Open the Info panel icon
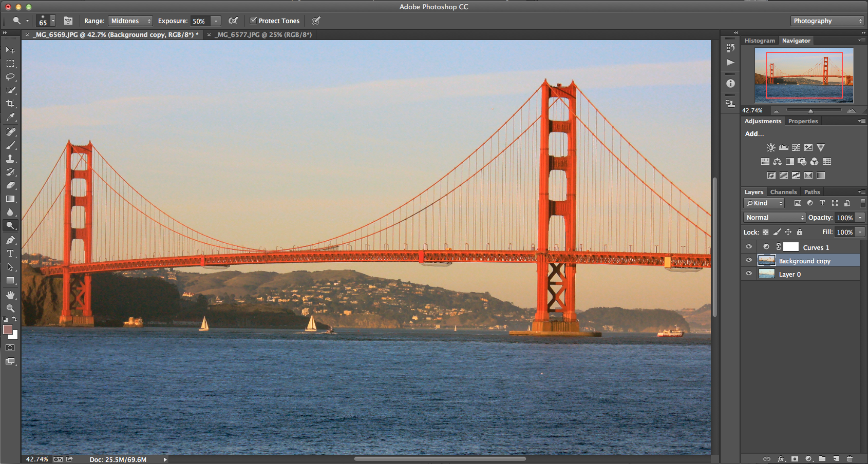 click(x=730, y=83)
